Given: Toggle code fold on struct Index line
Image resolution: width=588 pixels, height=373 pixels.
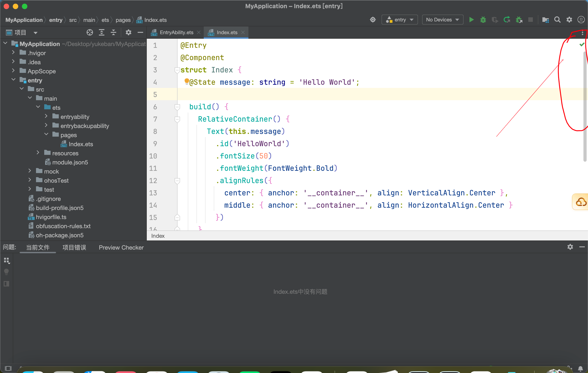Looking at the screenshot, I should [177, 70].
